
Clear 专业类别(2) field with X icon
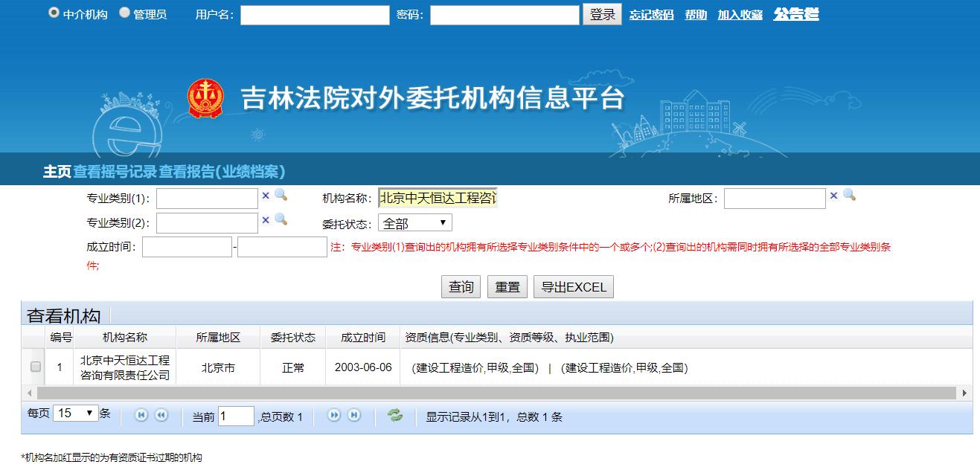[266, 220]
